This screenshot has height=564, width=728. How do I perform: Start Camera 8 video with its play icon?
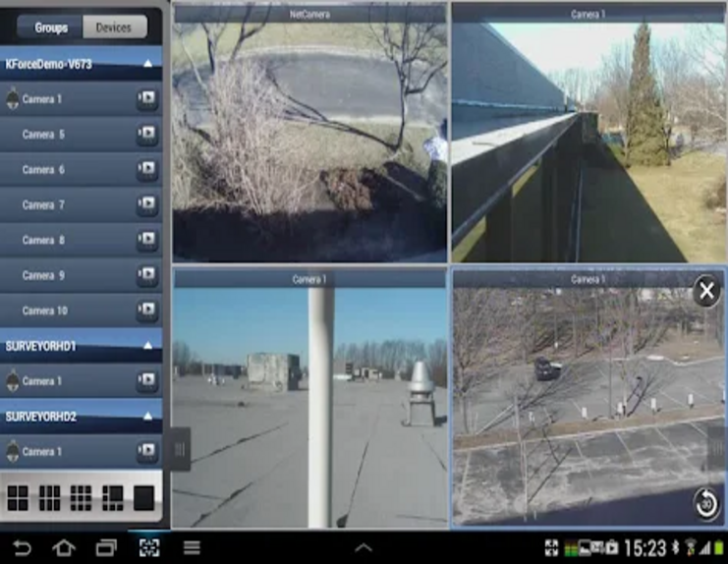tap(146, 241)
